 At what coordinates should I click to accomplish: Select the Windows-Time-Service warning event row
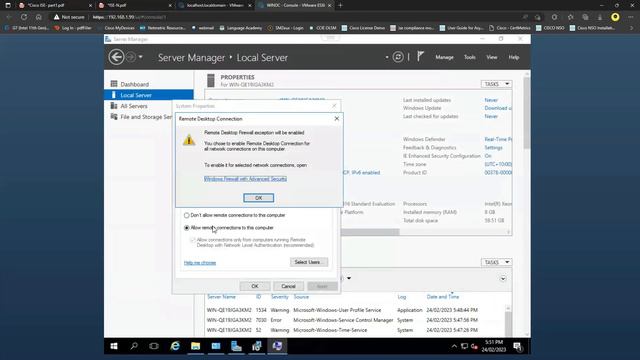pyautogui.click(x=355, y=330)
